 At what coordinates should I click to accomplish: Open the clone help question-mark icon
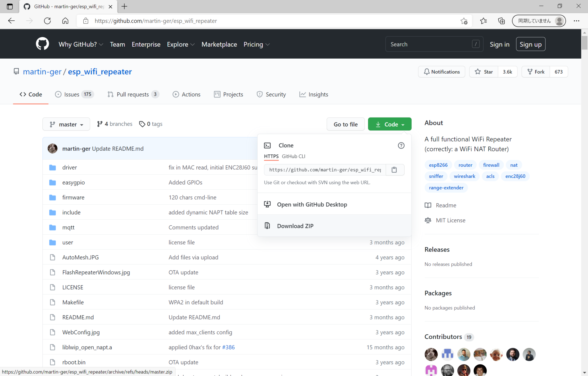pos(401,145)
